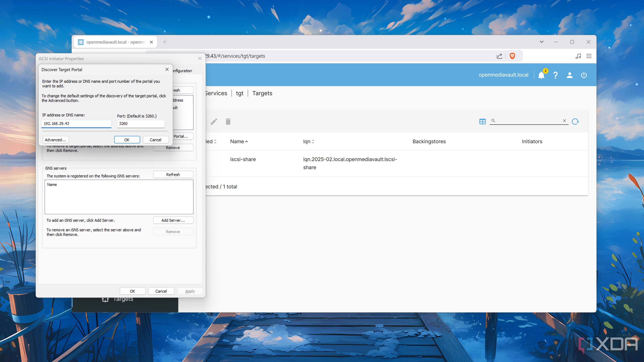Click the tgt breadcrumb
This screenshot has height=362, width=644.
[x=239, y=93]
